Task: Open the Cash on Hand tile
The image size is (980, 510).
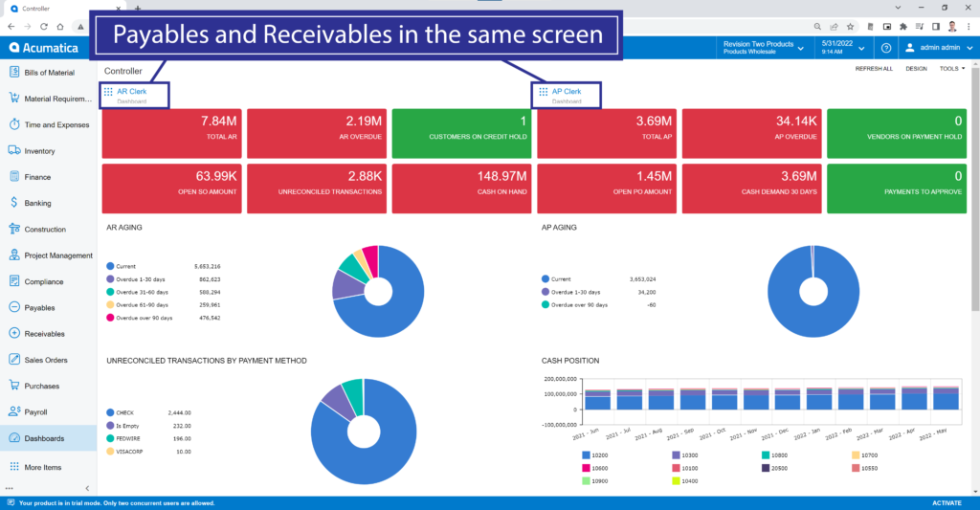Action: tap(462, 188)
